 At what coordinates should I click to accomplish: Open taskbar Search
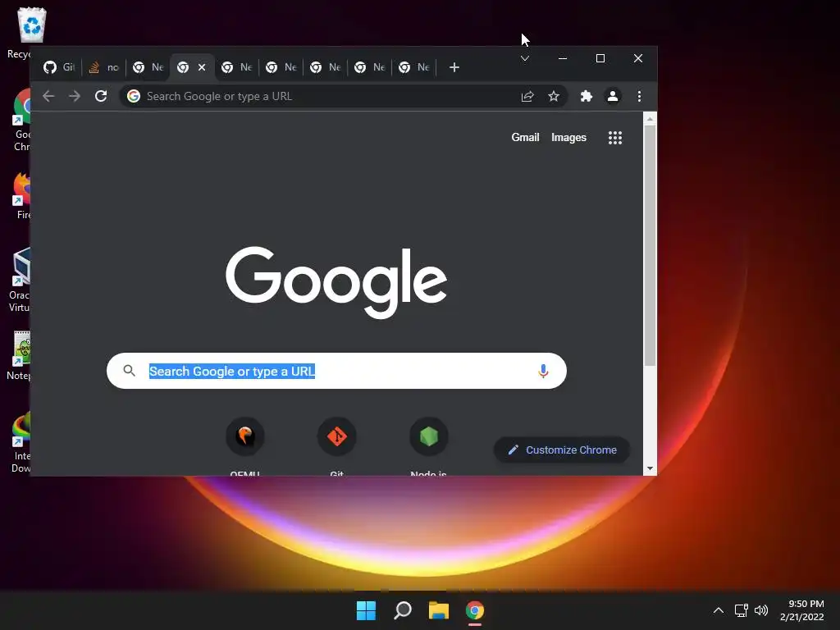(403, 610)
